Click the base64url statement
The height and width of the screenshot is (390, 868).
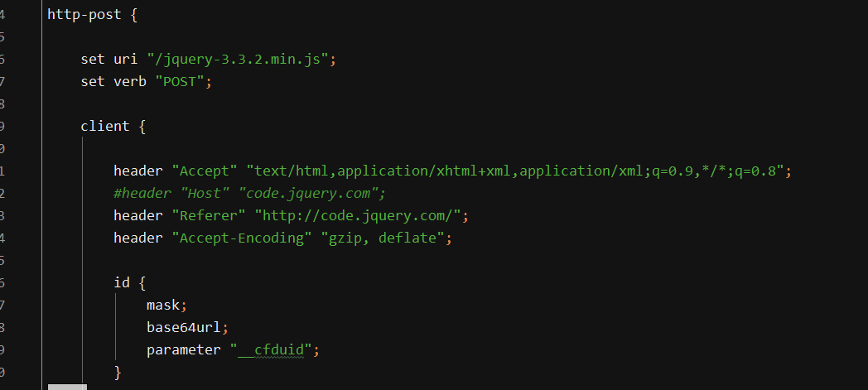point(184,328)
